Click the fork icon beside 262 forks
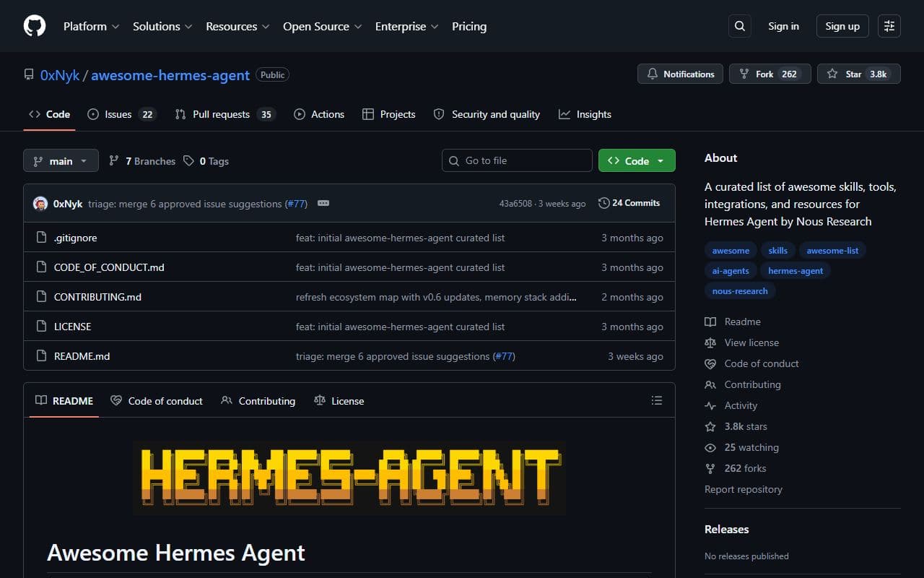This screenshot has width=924, height=578. 710,468
